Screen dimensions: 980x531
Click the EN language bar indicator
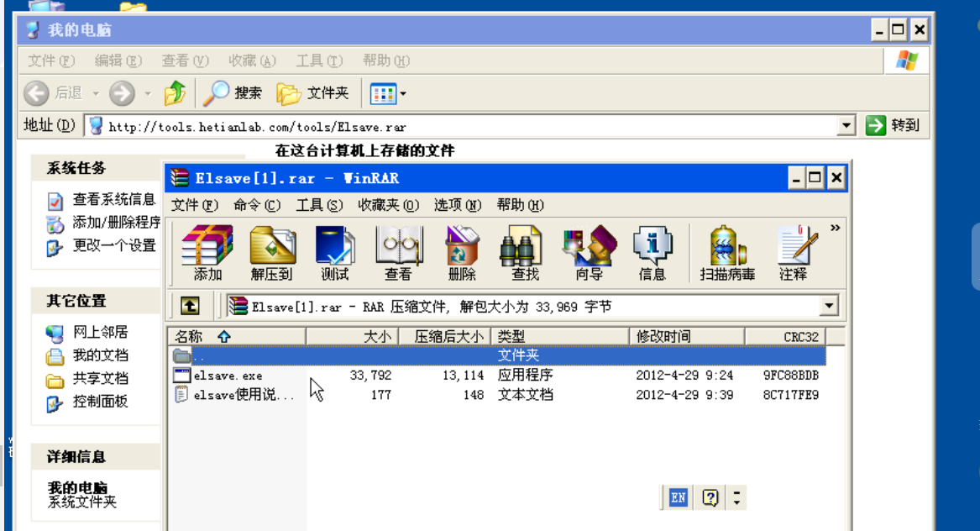click(679, 498)
